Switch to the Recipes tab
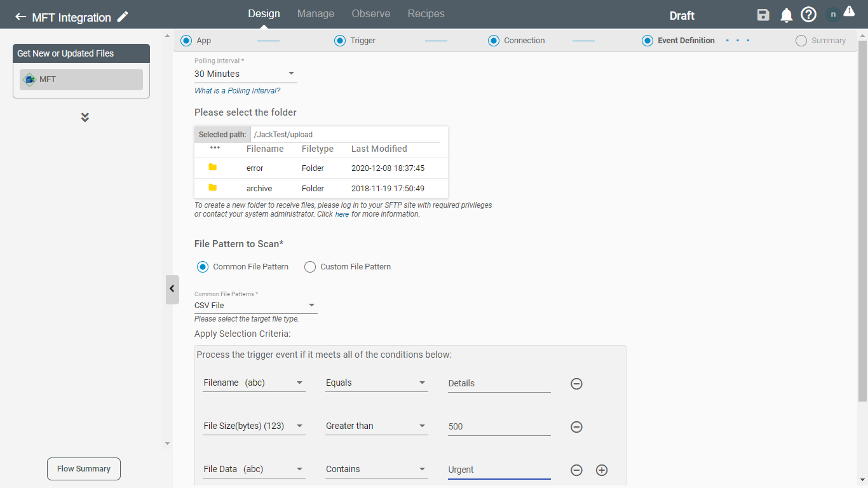This screenshot has height=488, width=868. 426,14
